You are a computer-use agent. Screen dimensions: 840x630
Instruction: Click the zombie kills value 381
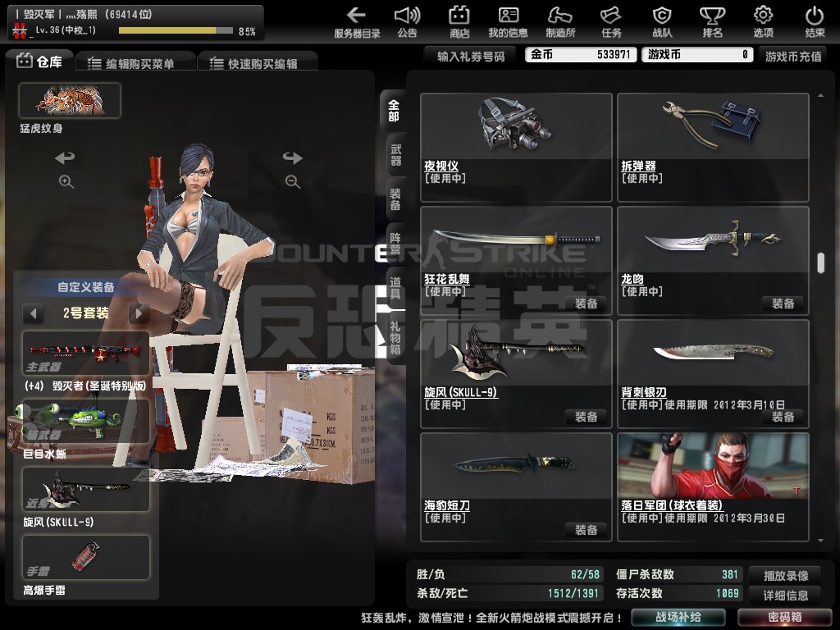tap(730, 574)
